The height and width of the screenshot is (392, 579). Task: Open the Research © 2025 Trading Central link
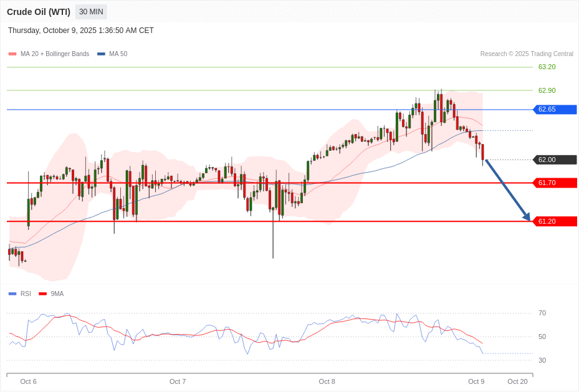[527, 54]
